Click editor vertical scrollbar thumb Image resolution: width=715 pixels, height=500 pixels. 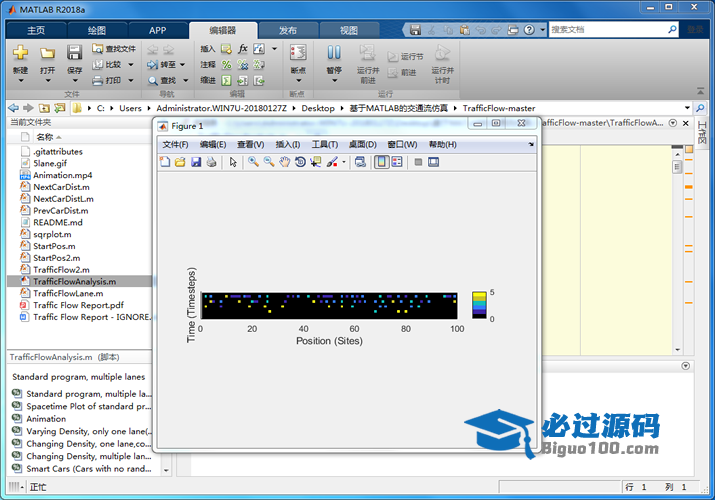click(677, 167)
